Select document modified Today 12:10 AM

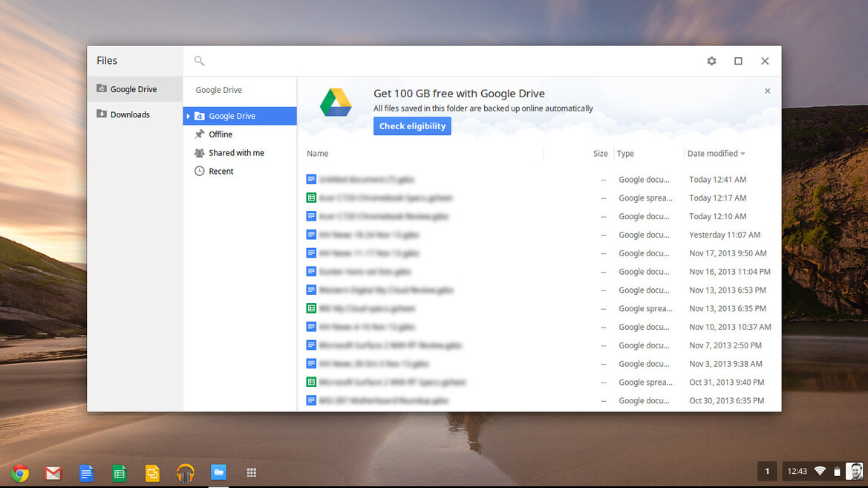[x=539, y=216]
